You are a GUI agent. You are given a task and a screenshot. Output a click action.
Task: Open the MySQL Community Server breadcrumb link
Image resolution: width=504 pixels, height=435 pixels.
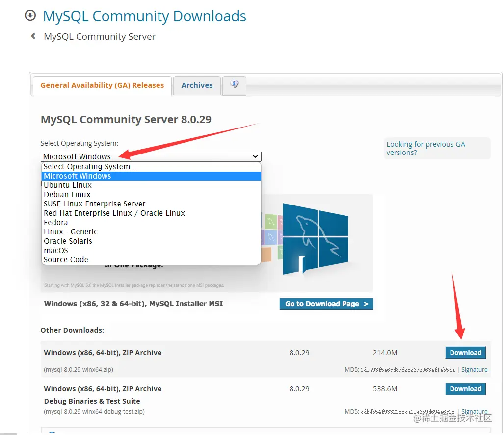pos(100,37)
